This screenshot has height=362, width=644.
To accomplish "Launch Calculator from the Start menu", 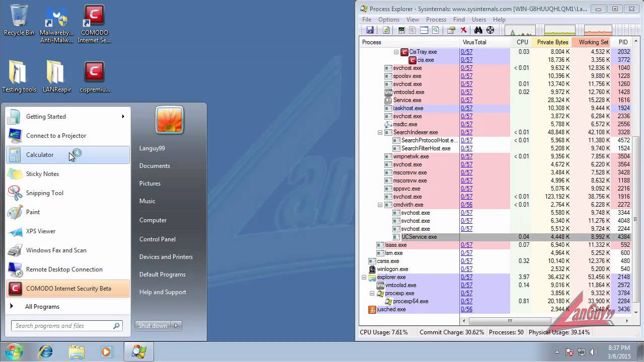I will tap(68, 155).
